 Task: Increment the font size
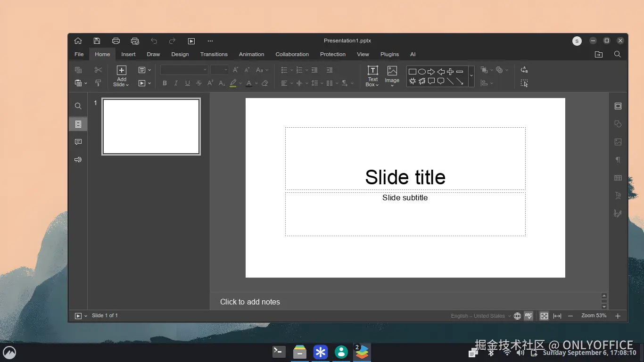(235, 70)
